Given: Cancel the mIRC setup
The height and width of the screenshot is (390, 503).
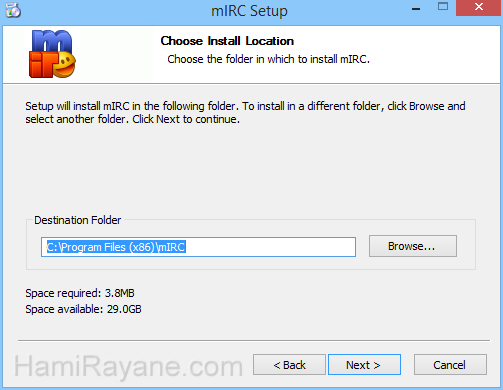Looking at the screenshot, I should [450, 365].
